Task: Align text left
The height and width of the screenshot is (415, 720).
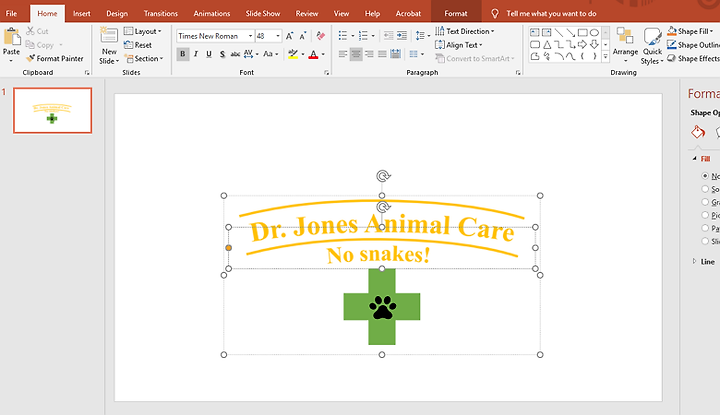Action: tap(343, 54)
